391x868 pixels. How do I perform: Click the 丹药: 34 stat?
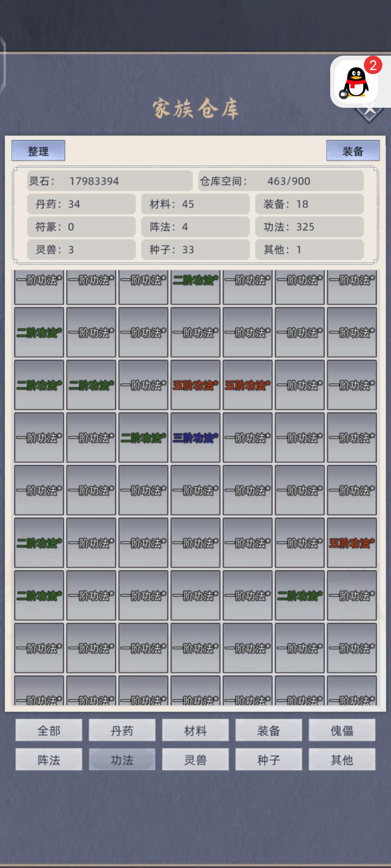81,204
